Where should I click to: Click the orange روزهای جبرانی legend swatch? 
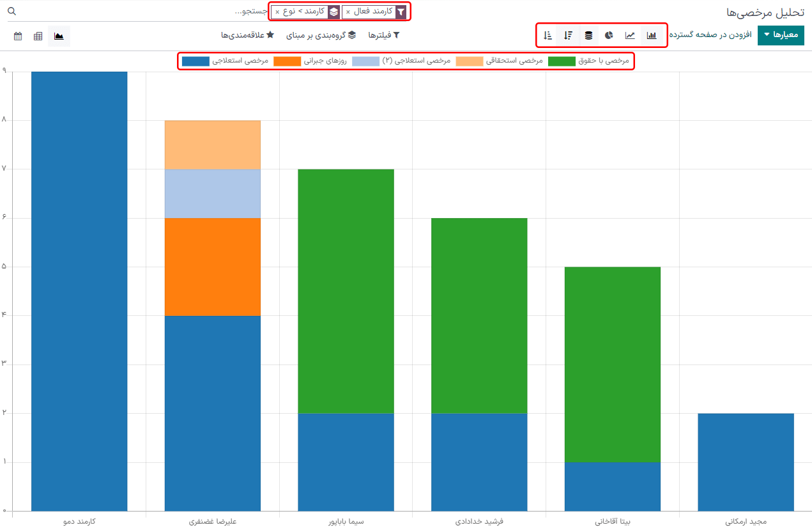click(x=286, y=61)
